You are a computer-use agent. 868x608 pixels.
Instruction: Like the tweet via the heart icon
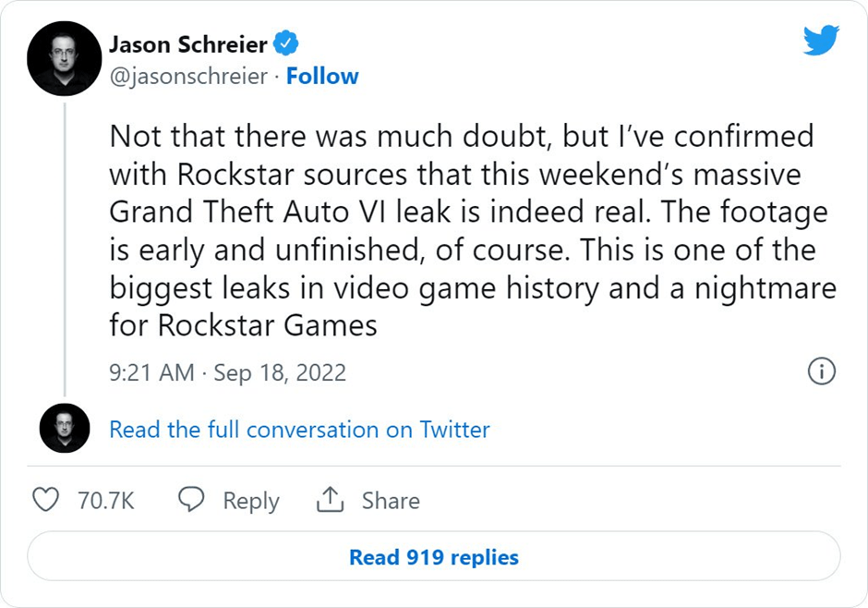[x=45, y=500]
